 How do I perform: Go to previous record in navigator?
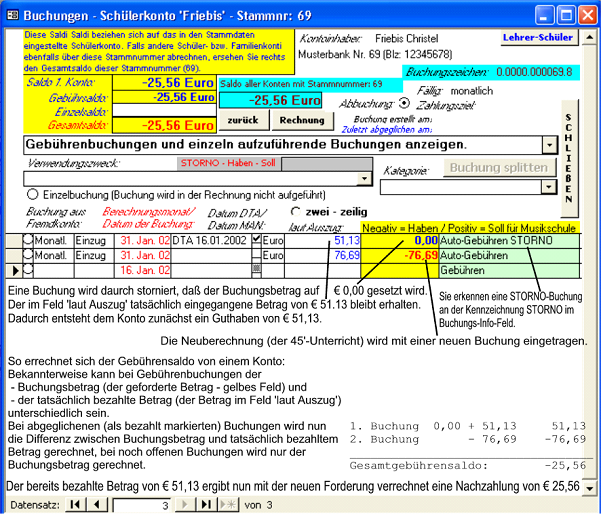[x=98, y=505]
